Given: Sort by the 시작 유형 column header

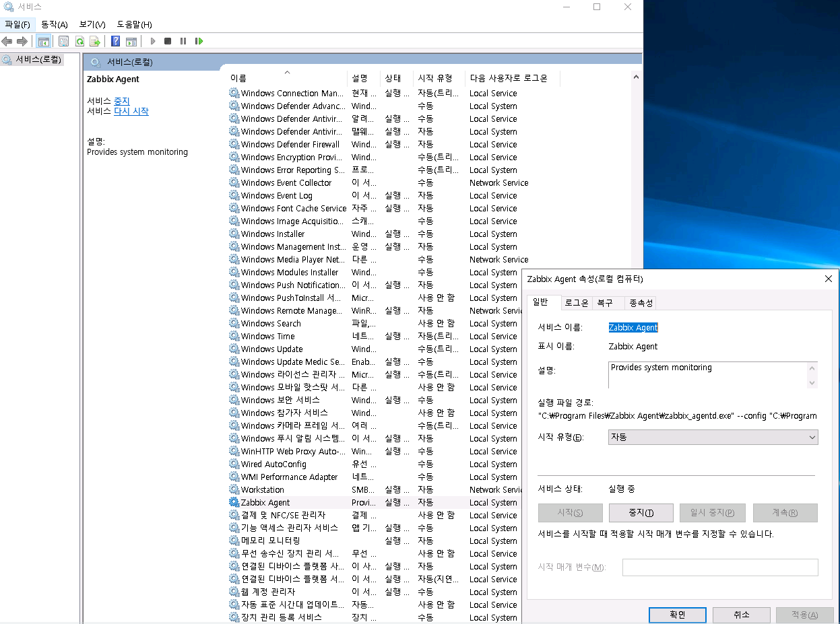Looking at the screenshot, I should [x=439, y=78].
